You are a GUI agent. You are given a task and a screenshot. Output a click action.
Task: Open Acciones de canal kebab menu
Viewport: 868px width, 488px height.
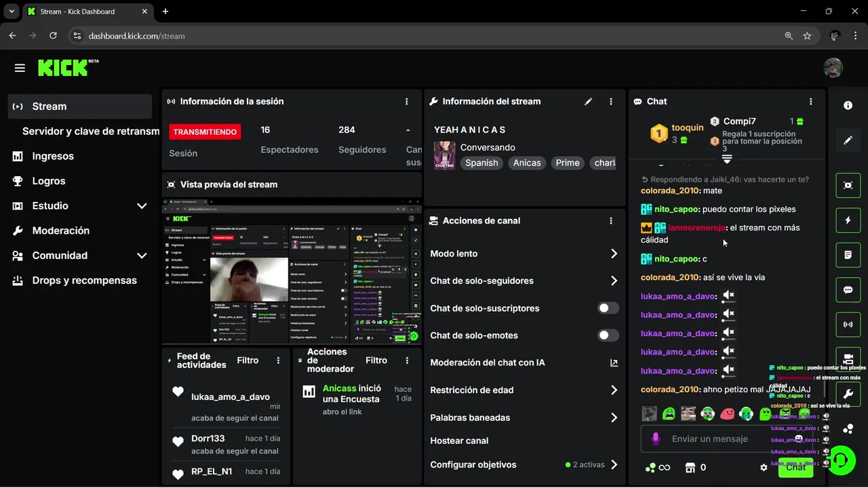tap(611, 221)
